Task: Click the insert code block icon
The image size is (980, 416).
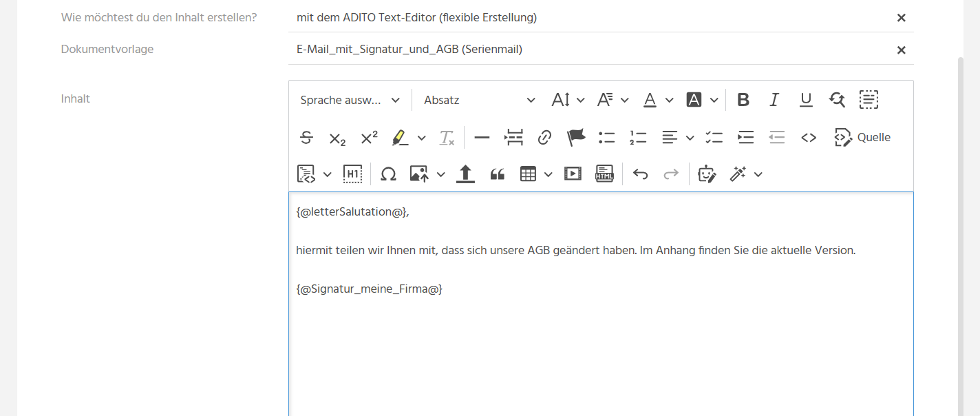Action: (306, 174)
